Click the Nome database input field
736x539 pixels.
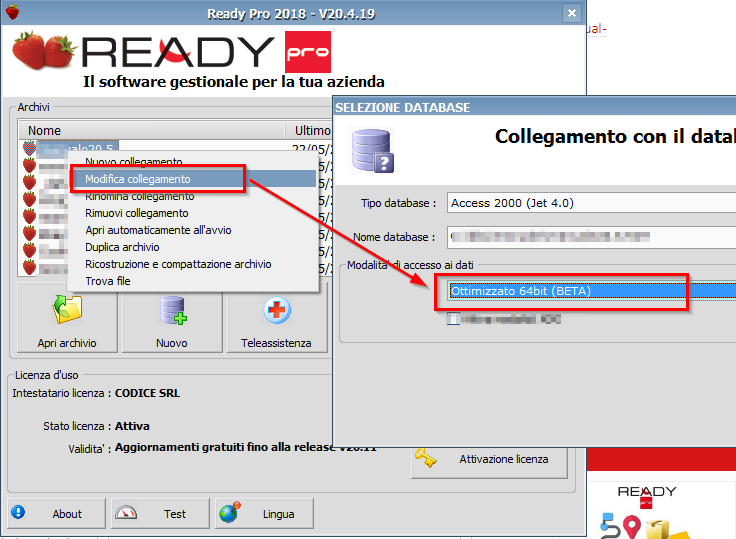click(591, 237)
